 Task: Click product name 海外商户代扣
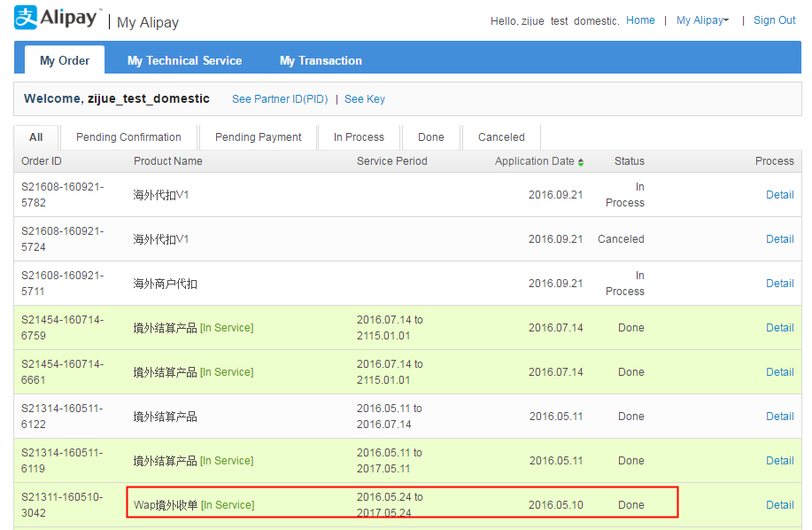pos(166,284)
